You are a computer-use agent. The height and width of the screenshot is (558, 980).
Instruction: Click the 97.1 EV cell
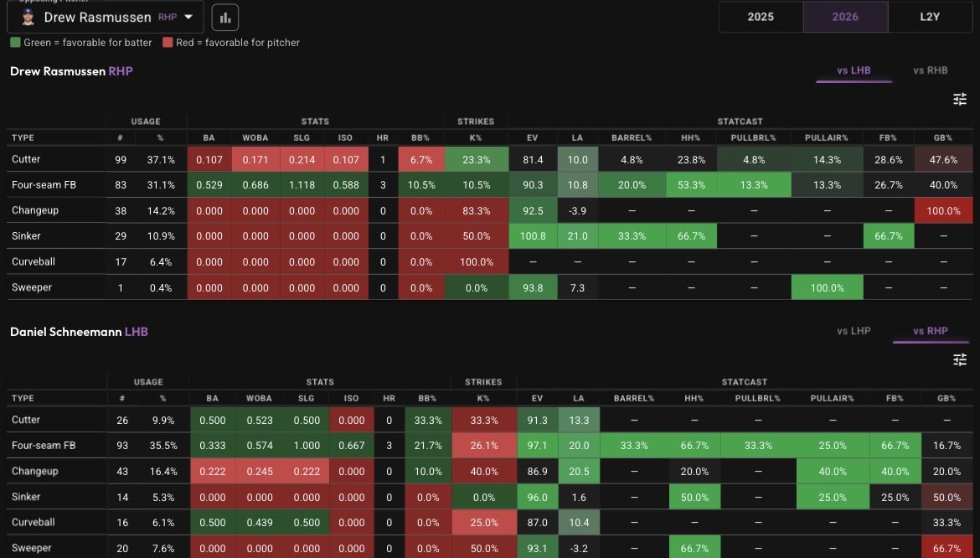click(x=537, y=446)
